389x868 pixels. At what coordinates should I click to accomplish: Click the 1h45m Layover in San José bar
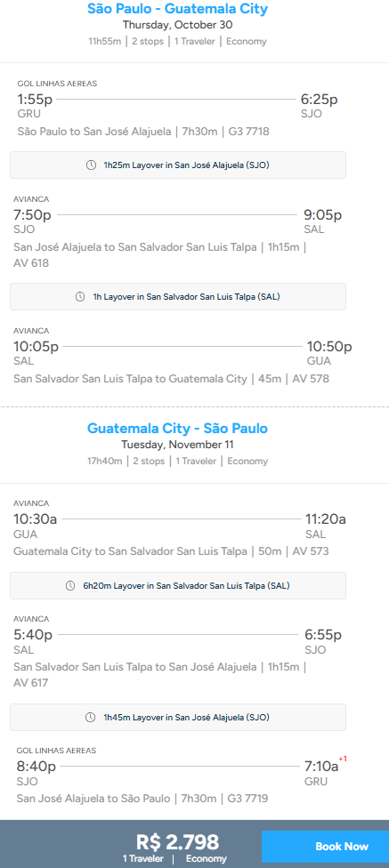(178, 718)
